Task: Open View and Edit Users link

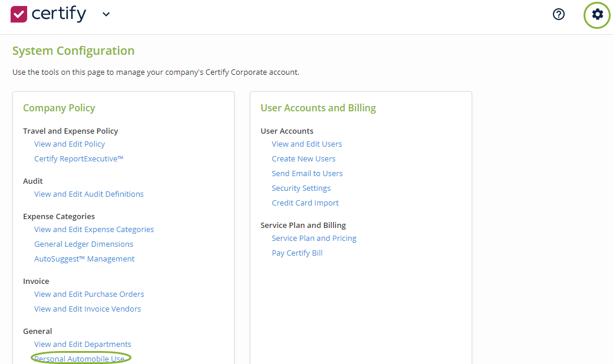Action: [x=307, y=144]
